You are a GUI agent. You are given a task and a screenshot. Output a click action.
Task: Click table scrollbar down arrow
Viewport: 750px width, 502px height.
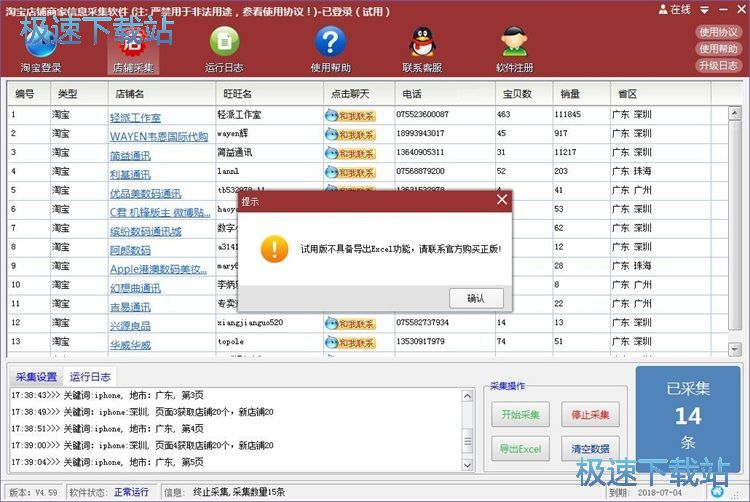[734, 349]
